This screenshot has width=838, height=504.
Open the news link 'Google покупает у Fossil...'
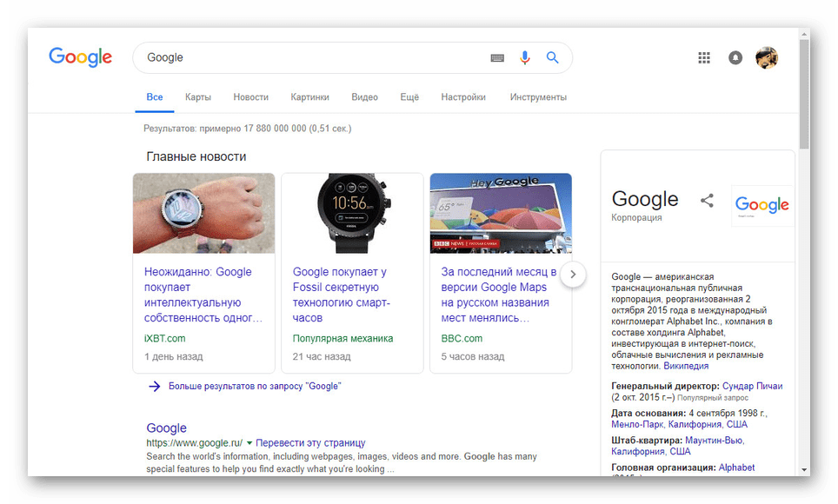point(341,295)
